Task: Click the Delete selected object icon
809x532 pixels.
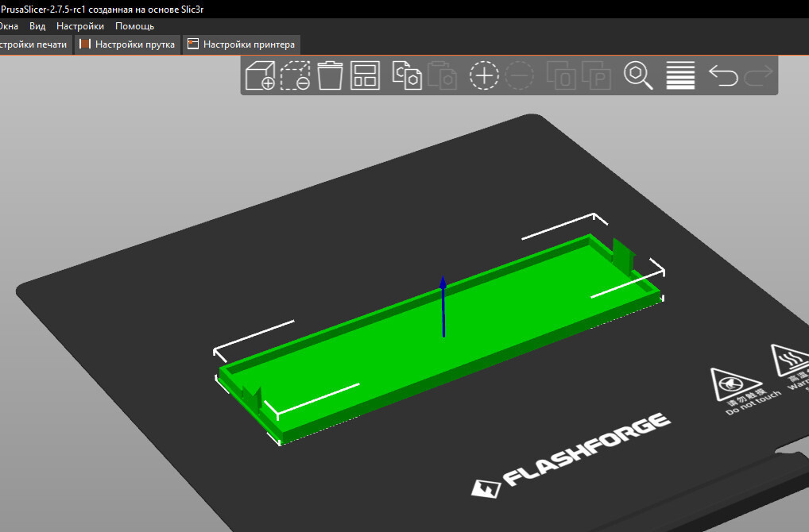Action: tap(295, 75)
